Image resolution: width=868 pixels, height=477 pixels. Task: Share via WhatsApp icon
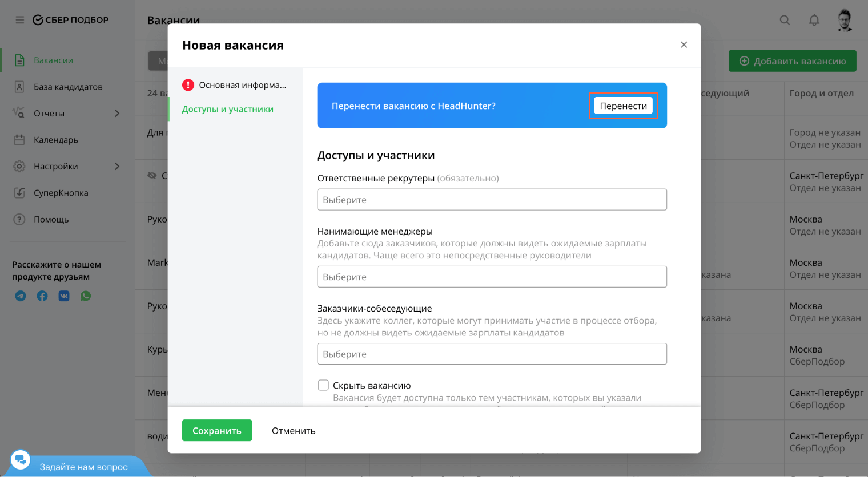(x=86, y=296)
